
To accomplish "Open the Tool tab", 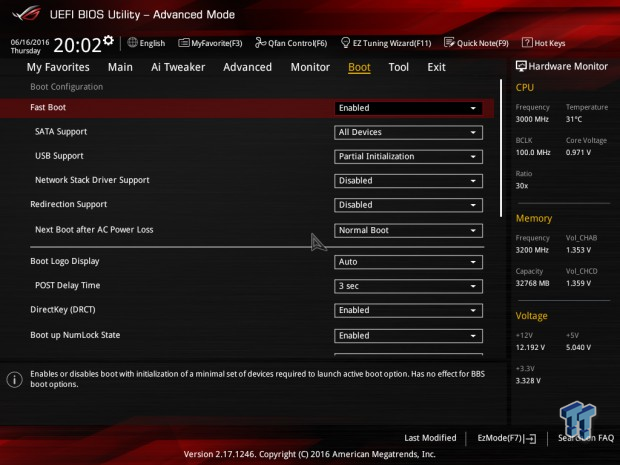I will point(399,67).
